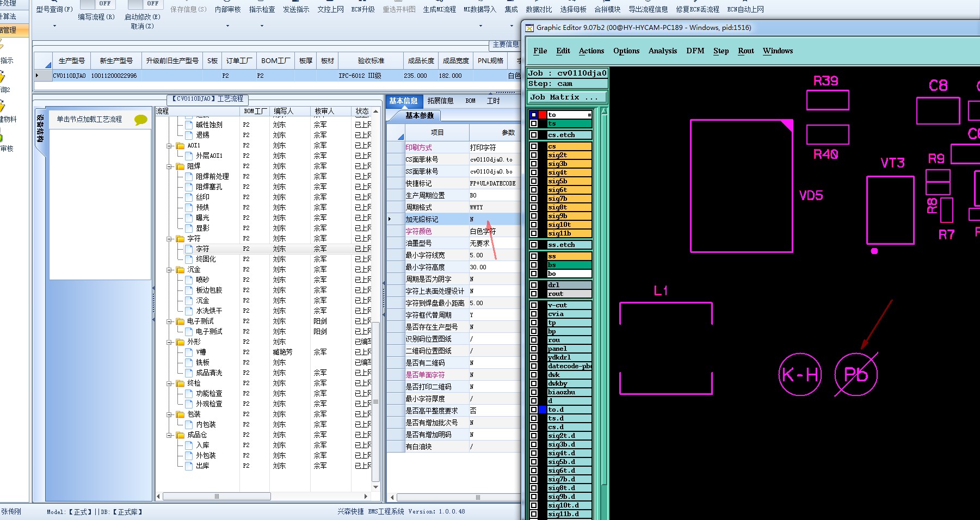
Task: Click the blue color swatch of layer to.d
Action: [x=543, y=410]
